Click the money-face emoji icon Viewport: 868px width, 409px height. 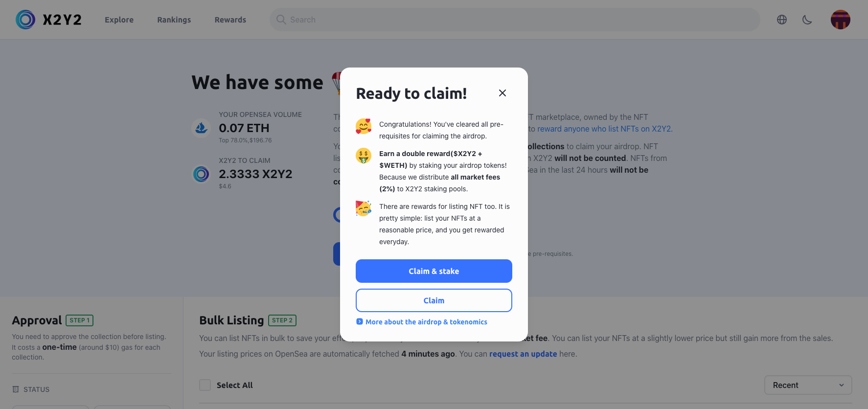tap(364, 156)
